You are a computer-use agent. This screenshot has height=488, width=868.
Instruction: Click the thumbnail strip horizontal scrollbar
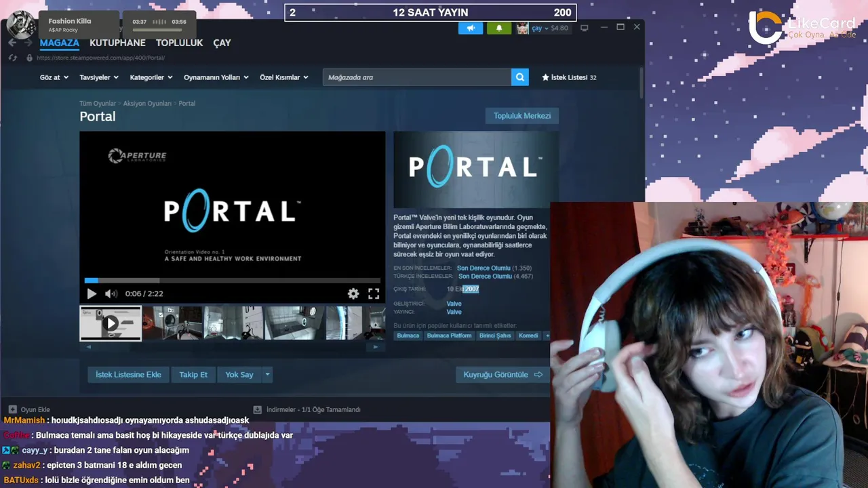(x=232, y=346)
